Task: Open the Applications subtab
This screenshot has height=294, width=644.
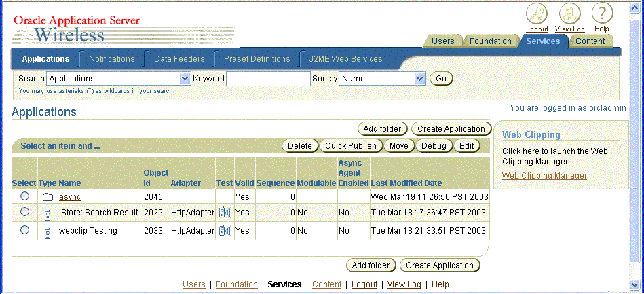Action: (x=45, y=59)
